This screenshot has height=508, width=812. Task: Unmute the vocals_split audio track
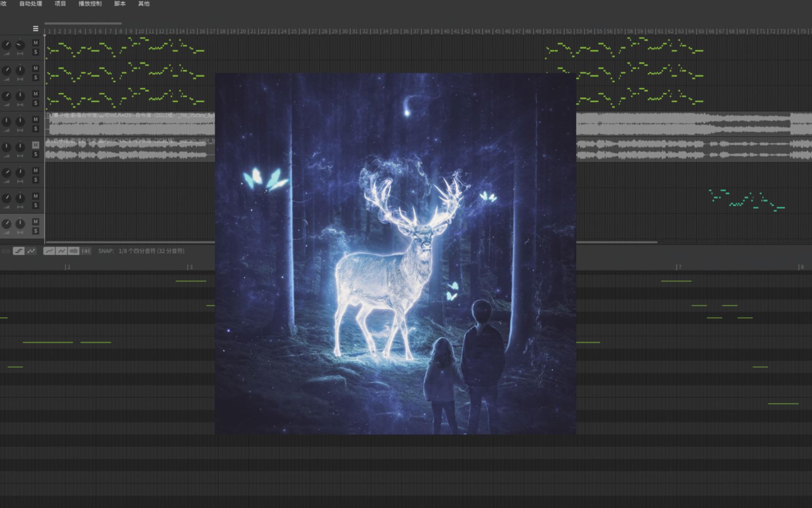[x=36, y=145]
